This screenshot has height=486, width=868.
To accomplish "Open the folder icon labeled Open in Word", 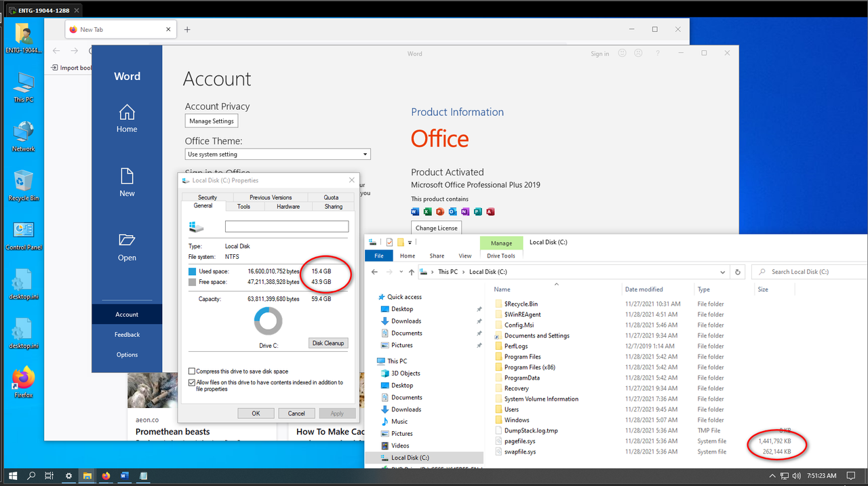I will tap(127, 239).
